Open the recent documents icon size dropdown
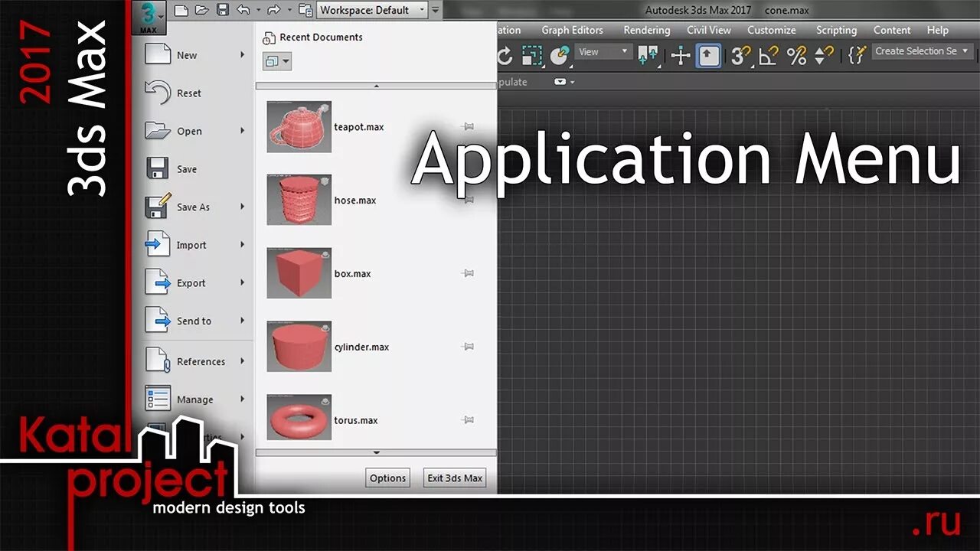The image size is (980, 551). 276,61
